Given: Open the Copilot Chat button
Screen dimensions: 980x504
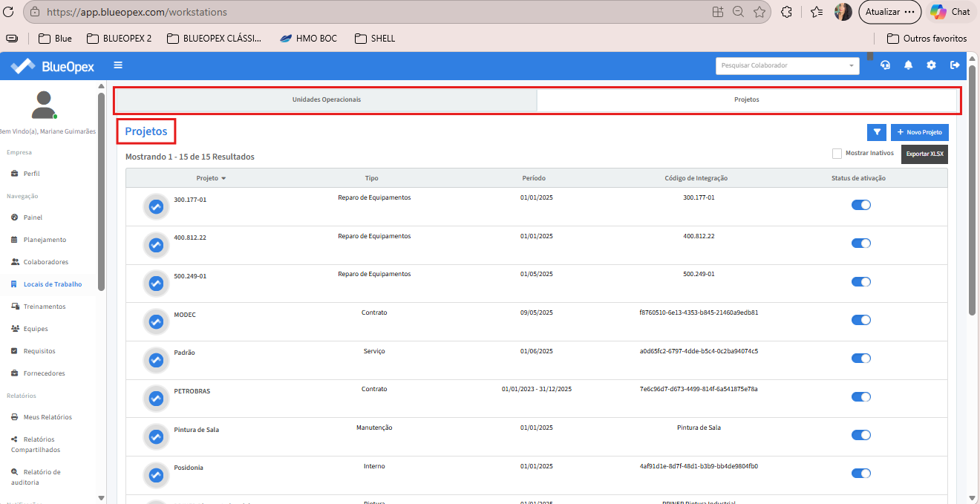Looking at the screenshot, I should 951,12.
